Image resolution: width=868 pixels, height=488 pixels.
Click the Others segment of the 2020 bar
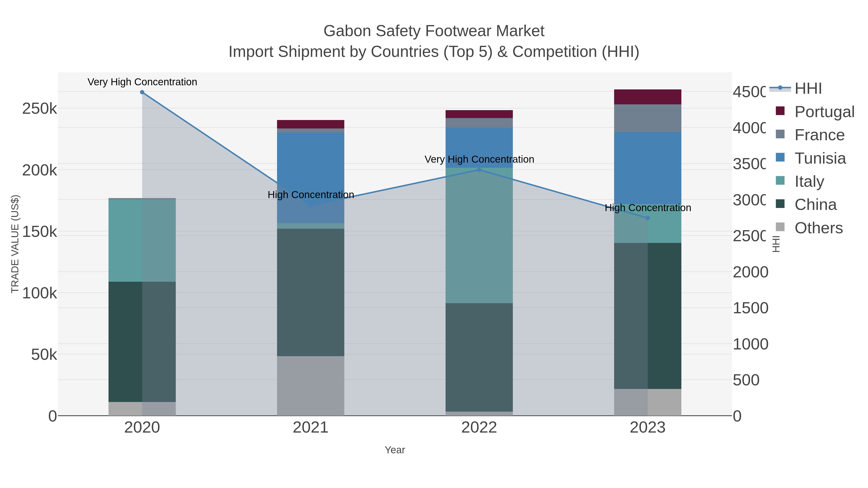tap(142, 409)
